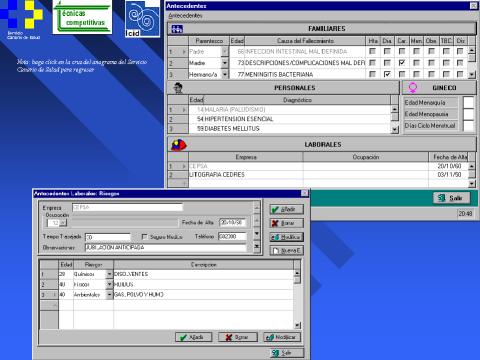Click the green checkmark icon under risks table
480x360 pixels.
pos(183,338)
